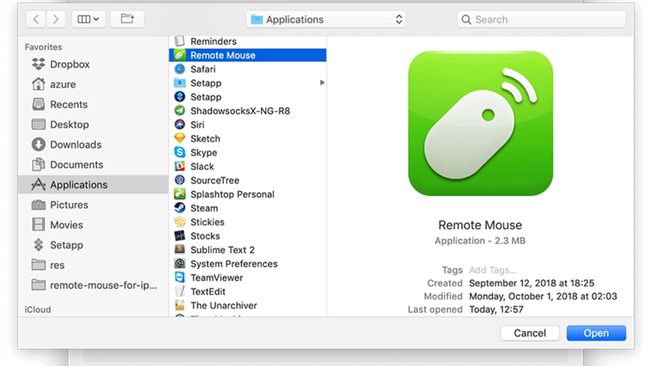Screen dimensions: 652x366
Task: Select Stocks in the file list
Action: pos(247,236)
